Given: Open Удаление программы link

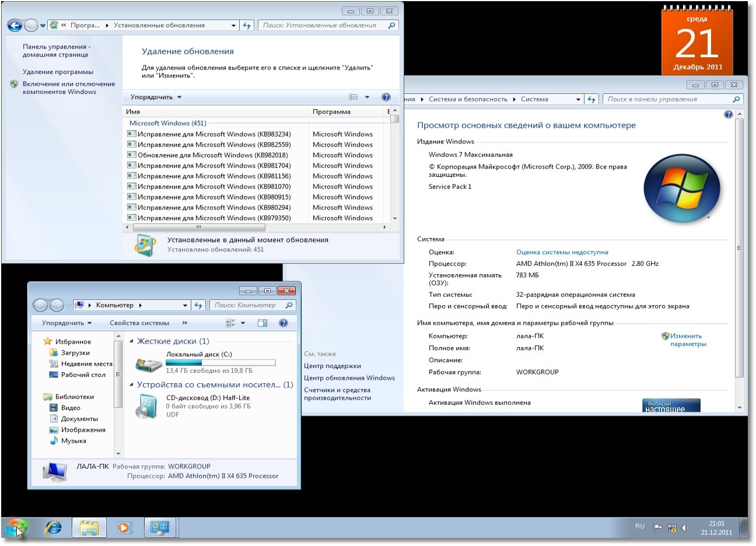Looking at the screenshot, I should point(58,72).
